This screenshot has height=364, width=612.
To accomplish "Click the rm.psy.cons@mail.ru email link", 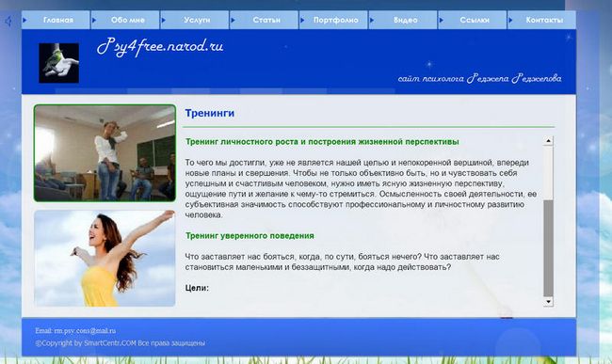I will pos(85,330).
